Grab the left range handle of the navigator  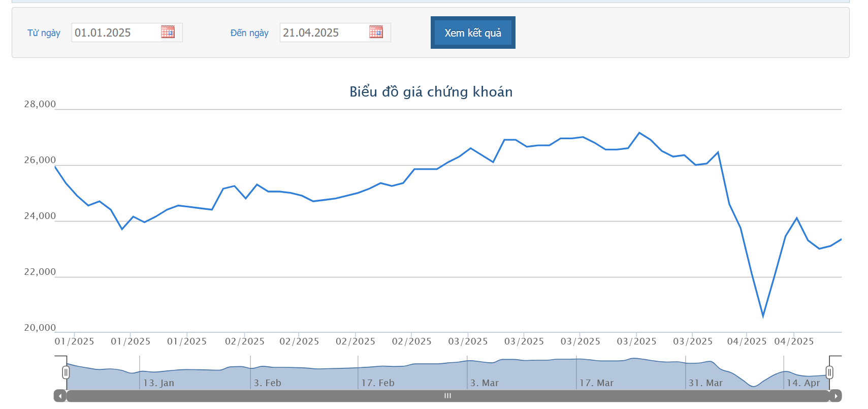point(66,372)
